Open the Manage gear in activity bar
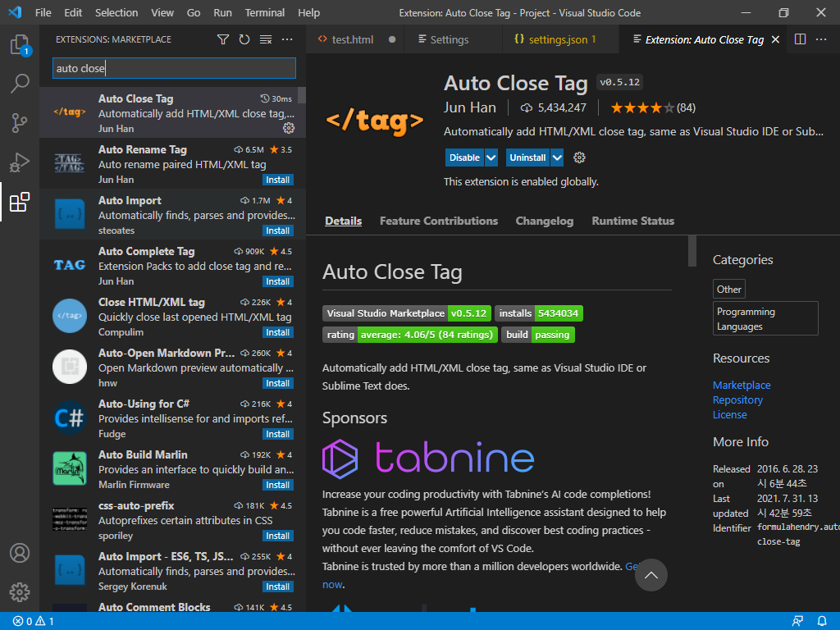Image resolution: width=840 pixels, height=630 pixels. click(20, 592)
